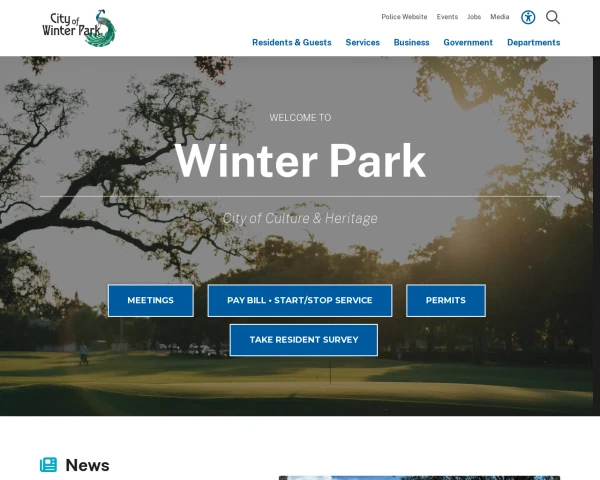The image size is (600, 480).
Task: Open the Police Website link
Action: click(x=404, y=17)
